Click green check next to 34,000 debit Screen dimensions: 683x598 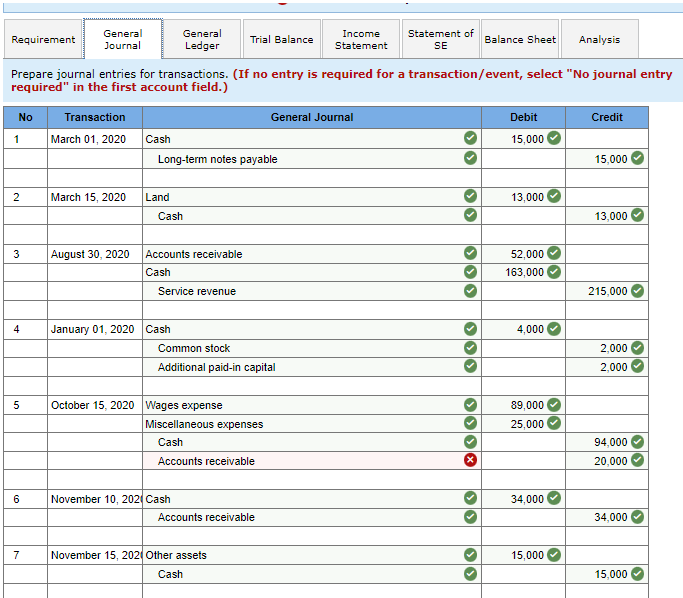(x=554, y=498)
